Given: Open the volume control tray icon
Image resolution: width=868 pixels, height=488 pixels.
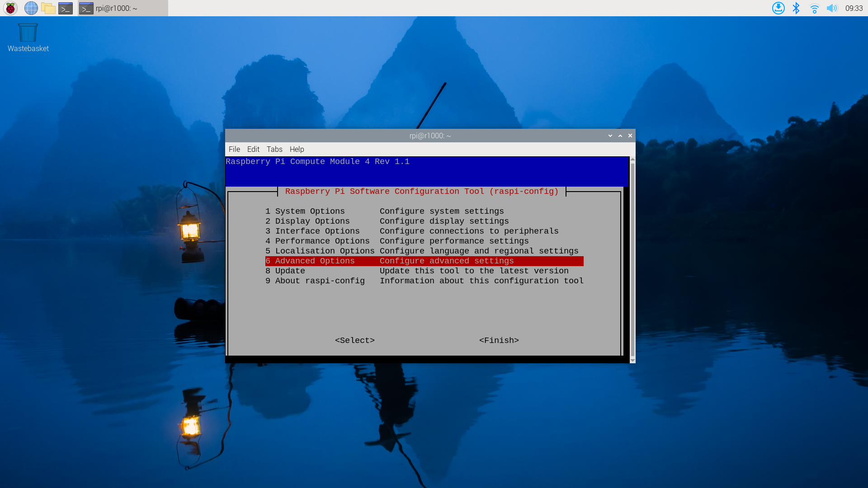Looking at the screenshot, I should pyautogui.click(x=832, y=8).
